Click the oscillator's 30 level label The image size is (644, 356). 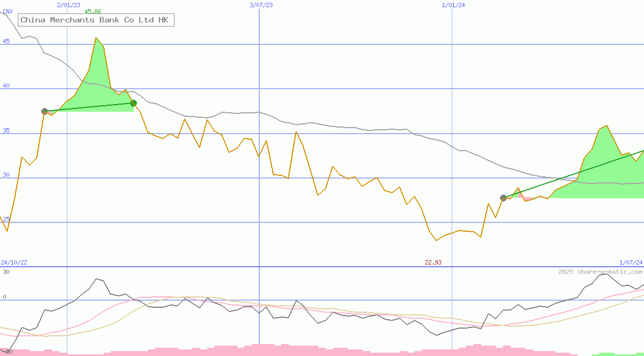tap(6, 272)
